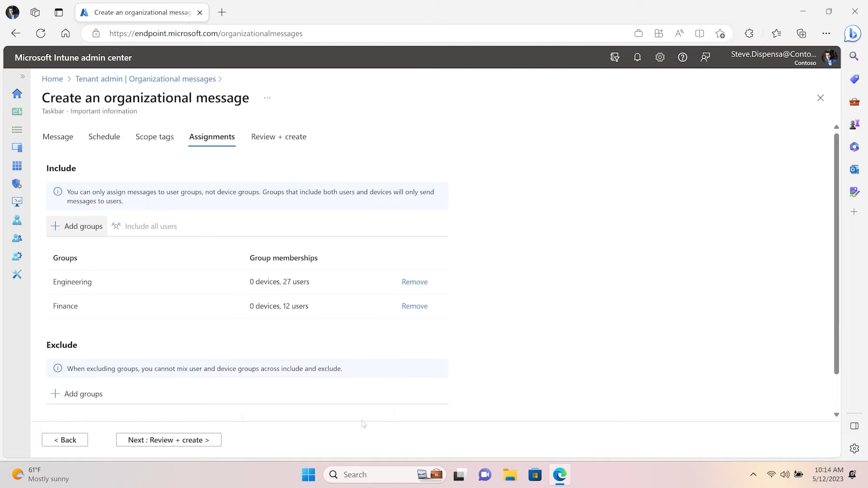Screen dimensions: 868x488
Task: Open Windows Start menu
Action: coord(308,474)
